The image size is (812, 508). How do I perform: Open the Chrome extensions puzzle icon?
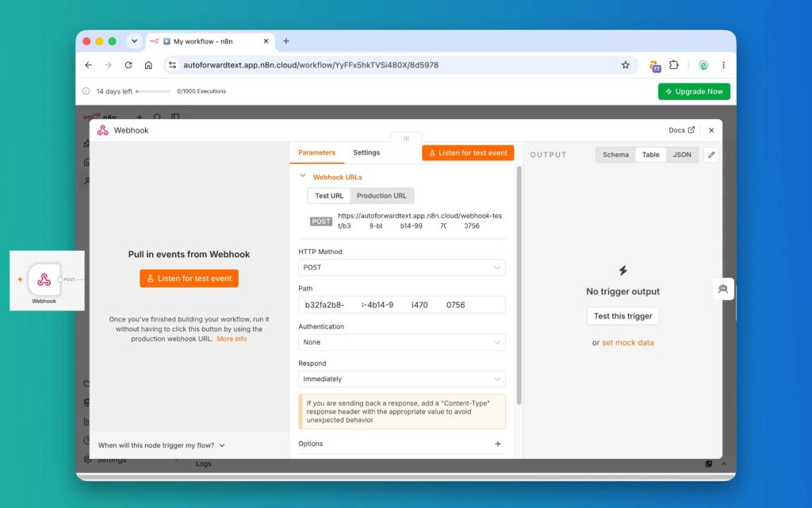coord(674,65)
